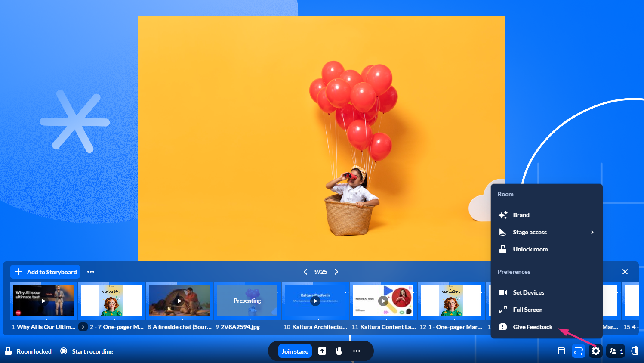The width and height of the screenshot is (644, 363).
Task: Click the Room locked padlock icon
Action: (x=8, y=351)
